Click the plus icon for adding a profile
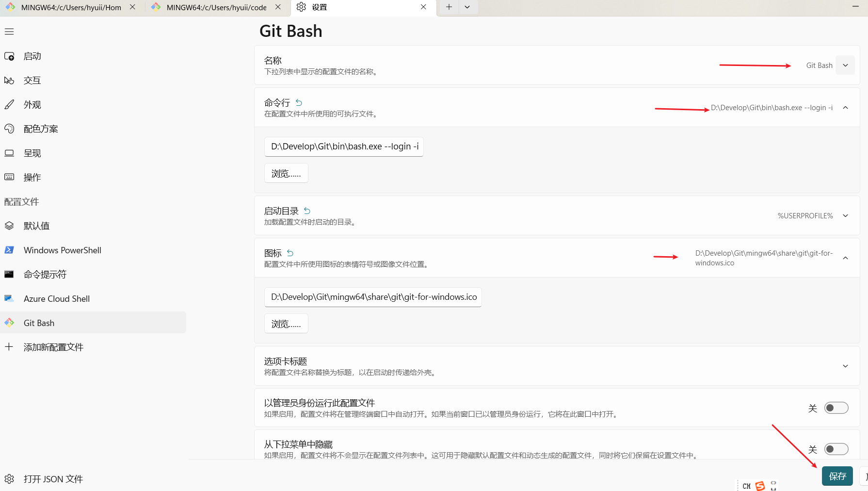 [x=9, y=347]
